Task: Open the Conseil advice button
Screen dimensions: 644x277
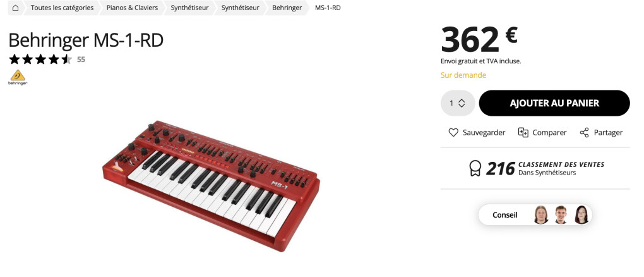Action: point(535,215)
